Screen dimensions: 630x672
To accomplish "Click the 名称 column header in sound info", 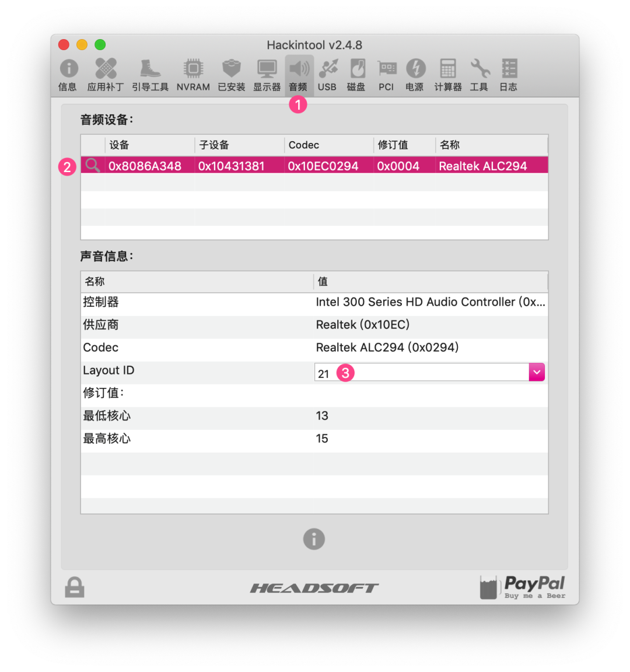I will pos(197,282).
